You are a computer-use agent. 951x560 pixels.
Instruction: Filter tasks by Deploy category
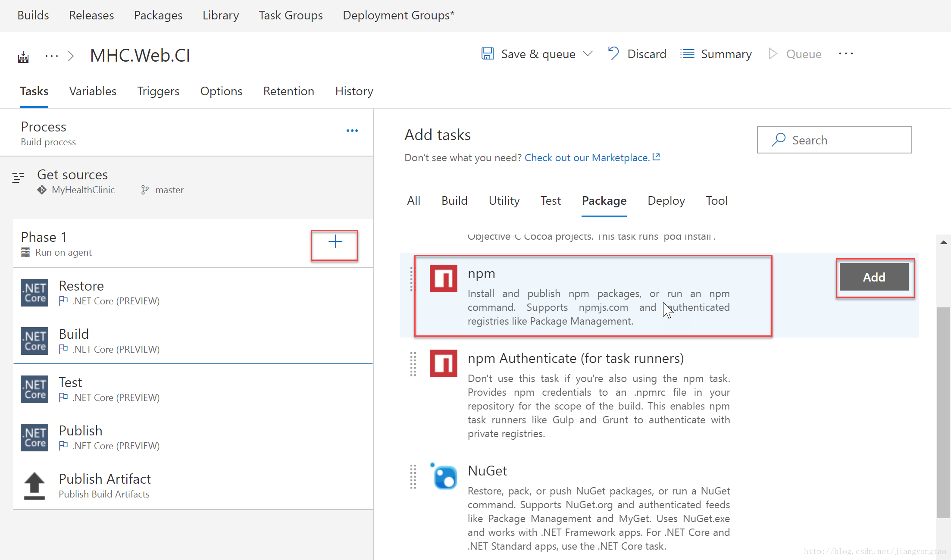pos(666,200)
